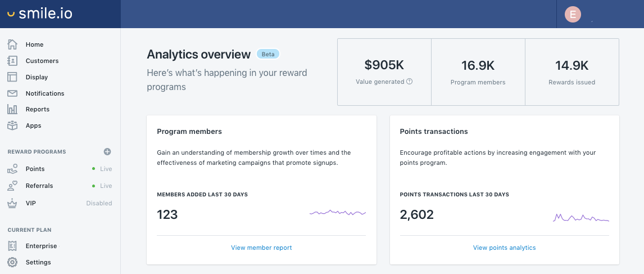The image size is (644, 274).
Task: Add a reward program with the plus icon
Action: click(x=107, y=152)
